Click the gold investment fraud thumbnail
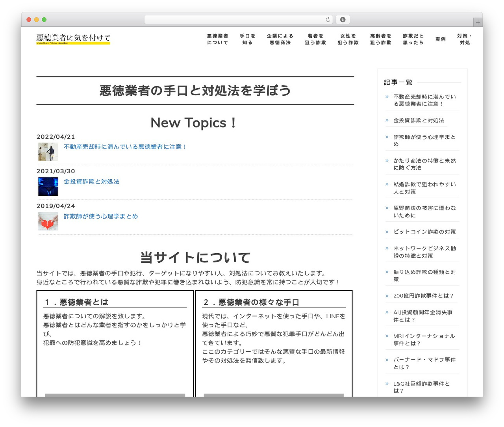The height and width of the screenshot is (427, 504). (x=48, y=186)
